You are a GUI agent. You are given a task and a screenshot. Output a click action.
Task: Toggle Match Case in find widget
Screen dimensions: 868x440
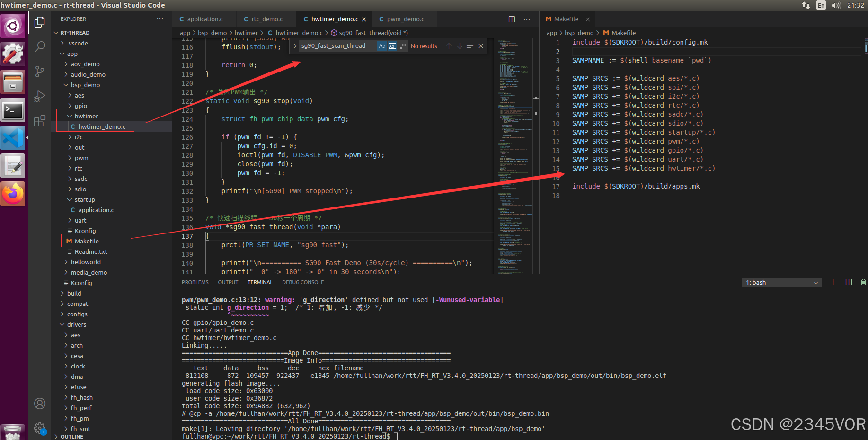(x=382, y=46)
